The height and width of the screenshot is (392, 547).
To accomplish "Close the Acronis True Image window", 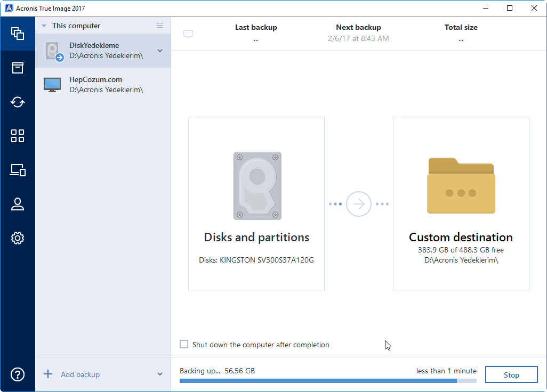I will click(534, 8).
